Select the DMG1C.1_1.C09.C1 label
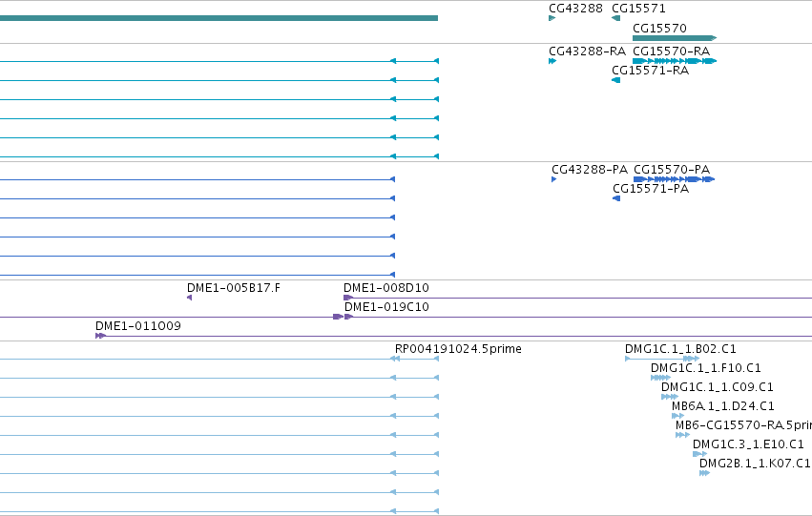 pos(718,387)
